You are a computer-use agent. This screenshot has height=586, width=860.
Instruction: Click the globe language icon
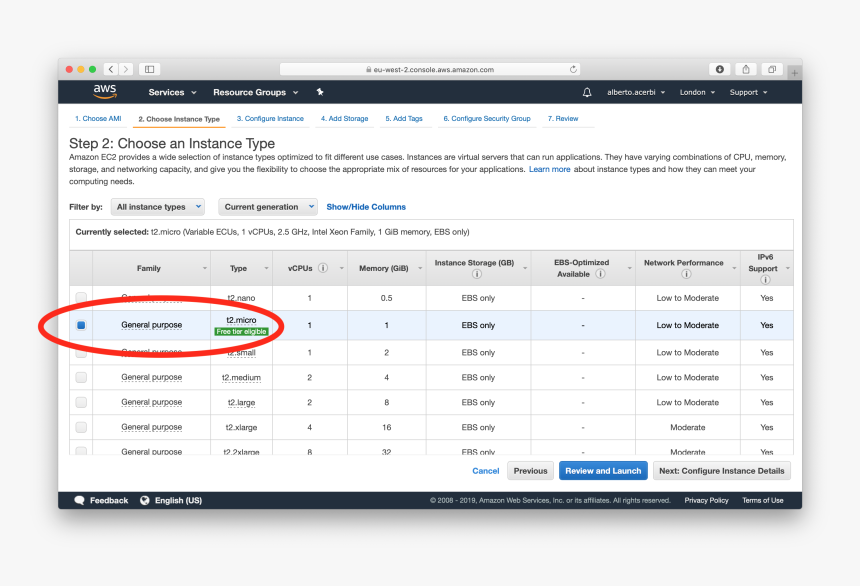click(x=145, y=500)
